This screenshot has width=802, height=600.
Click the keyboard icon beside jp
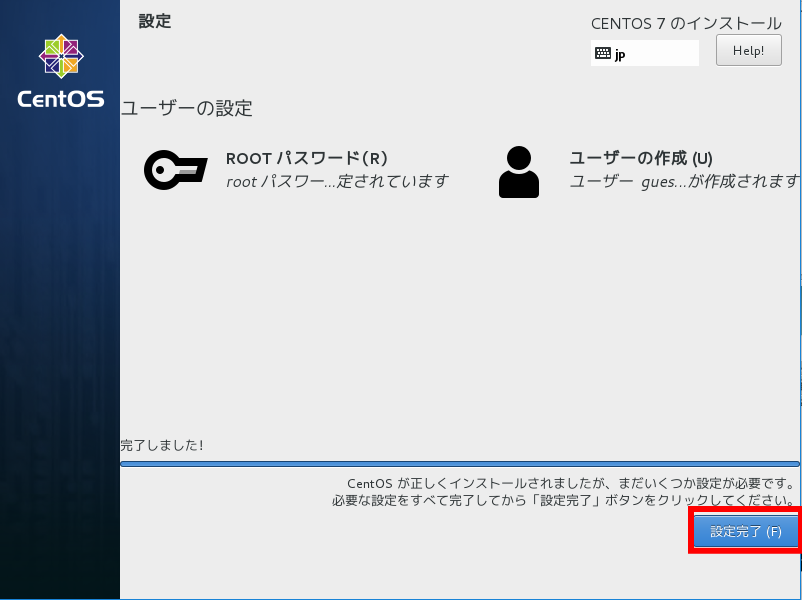point(603,53)
